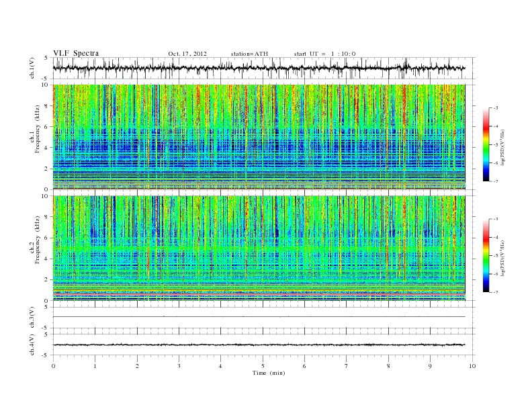Image resolution: width=532 pixels, height=411 pixels.
Task: Click the "Time (min)" axis title
Action: [x=269, y=373]
